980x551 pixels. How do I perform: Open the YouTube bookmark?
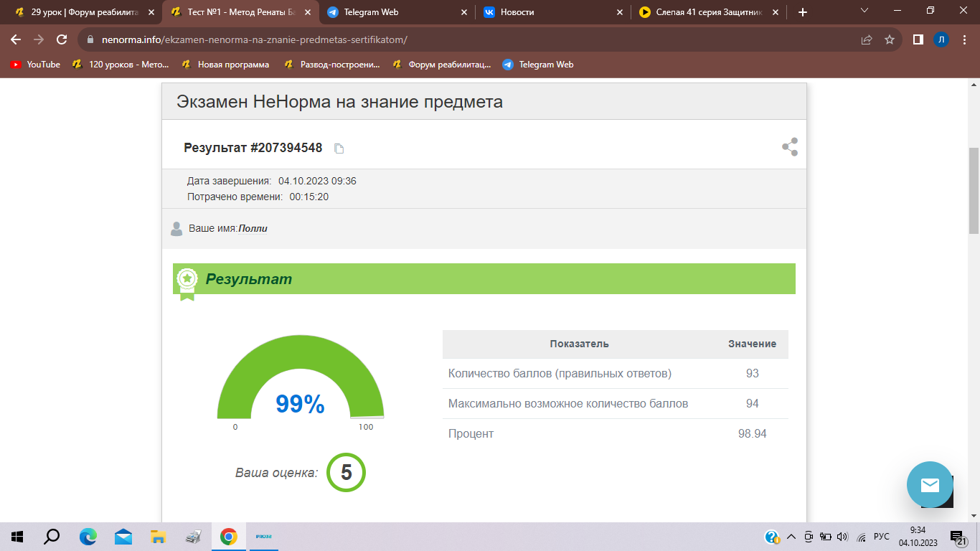pos(36,65)
